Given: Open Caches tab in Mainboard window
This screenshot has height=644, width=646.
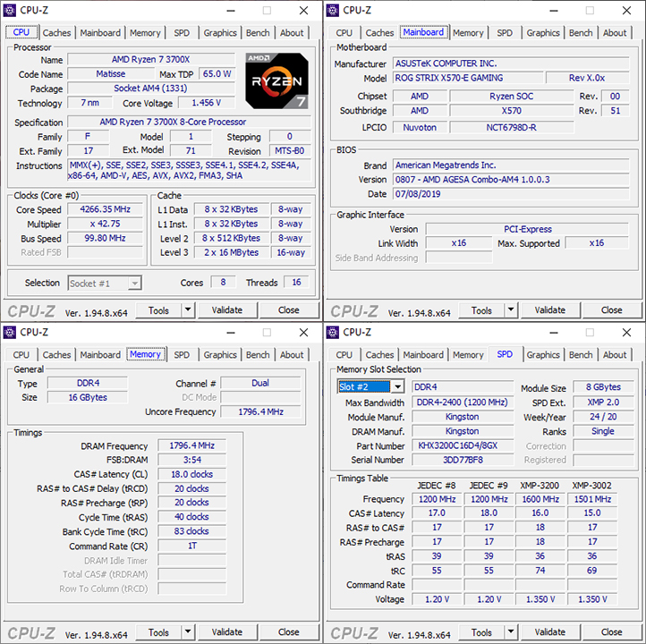Looking at the screenshot, I should [379, 32].
